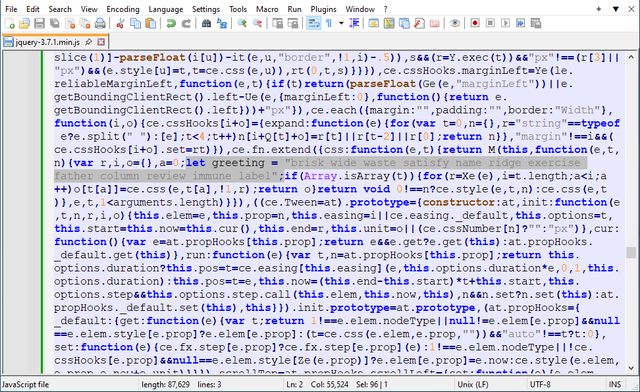Open the View menu
640x392 pixels.
[89, 9]
